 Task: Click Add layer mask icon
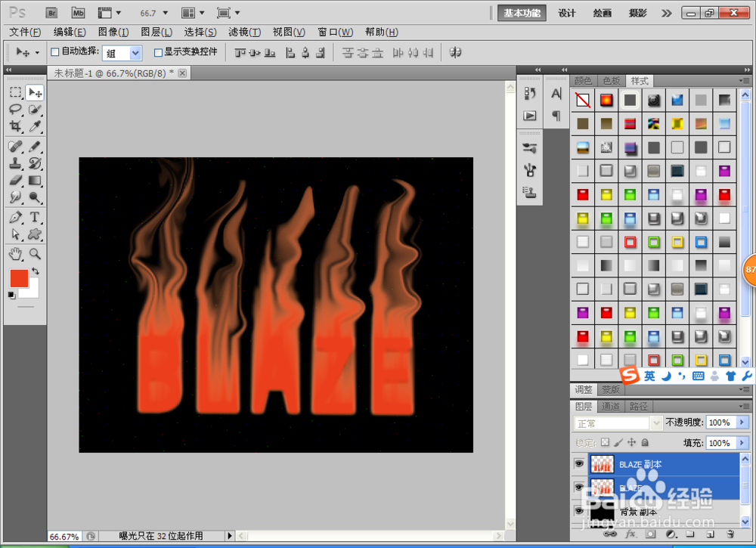(651, 534)
